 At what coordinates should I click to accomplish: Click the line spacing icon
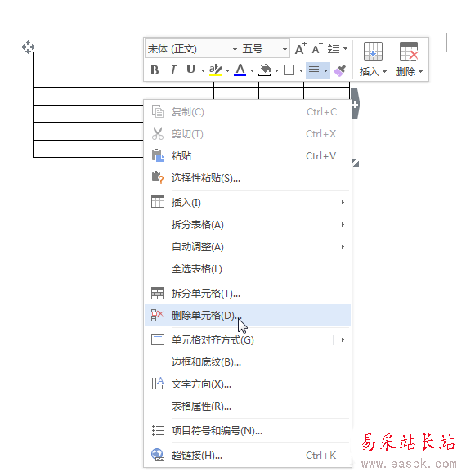click(x=334, y=48)
